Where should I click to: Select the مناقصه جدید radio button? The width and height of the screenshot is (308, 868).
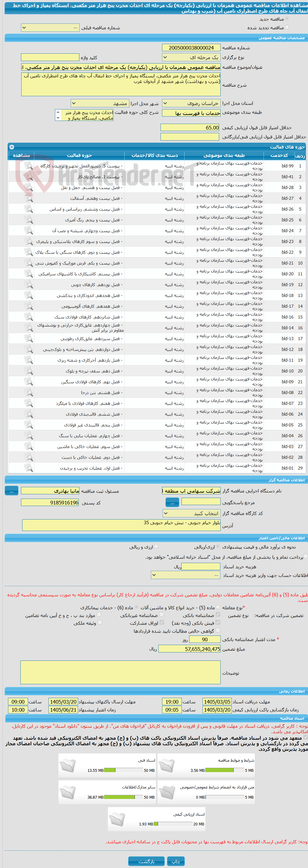coord(287,19)
